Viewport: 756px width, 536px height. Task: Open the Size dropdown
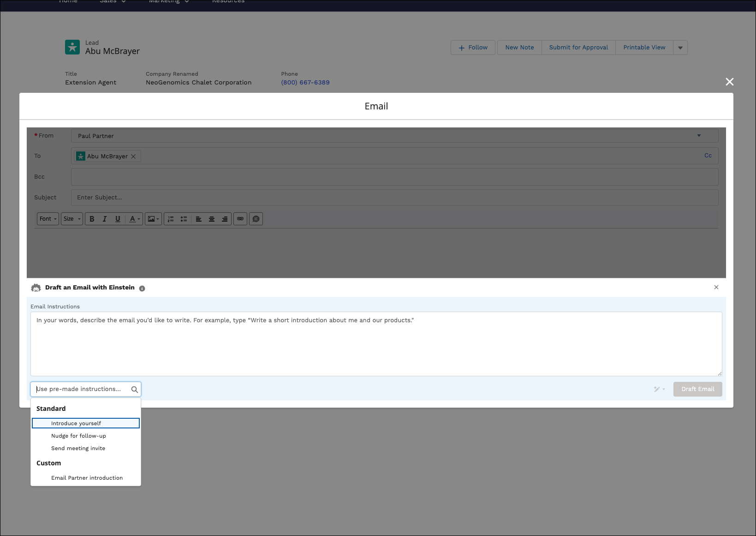pyautogui.click(x=72, y=219)
